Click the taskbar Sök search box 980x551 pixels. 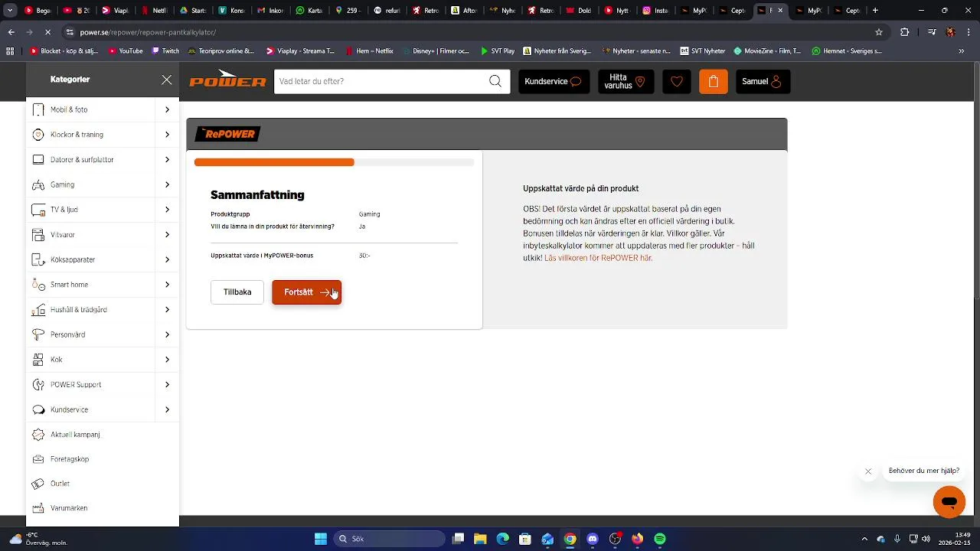tap(390, 539)
